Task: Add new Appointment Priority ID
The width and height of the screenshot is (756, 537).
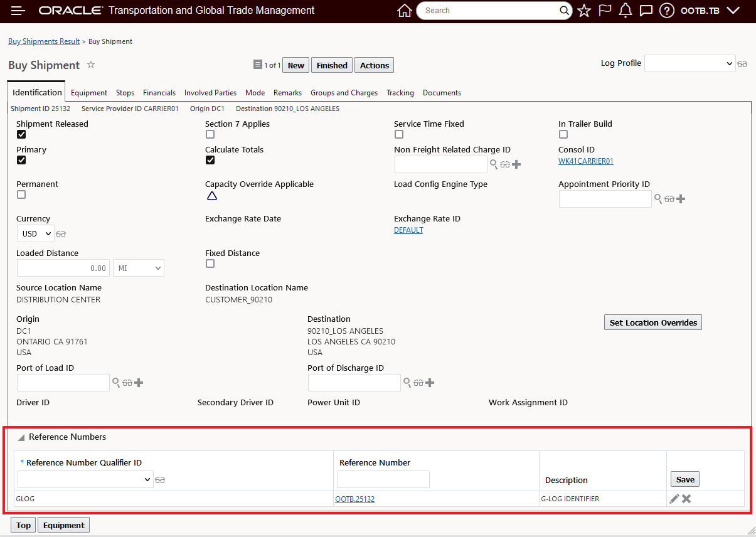Action: pyautogui.click(x=681, y=199)
